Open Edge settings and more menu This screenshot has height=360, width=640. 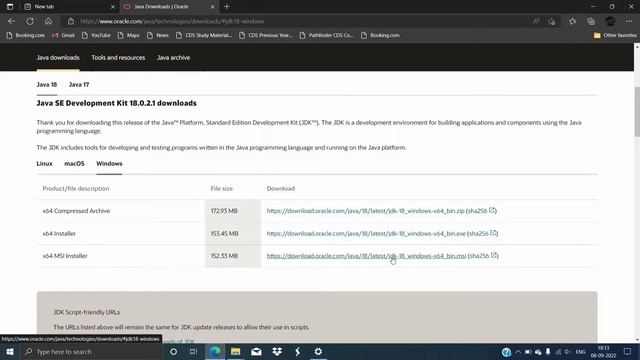click(629, 21)
